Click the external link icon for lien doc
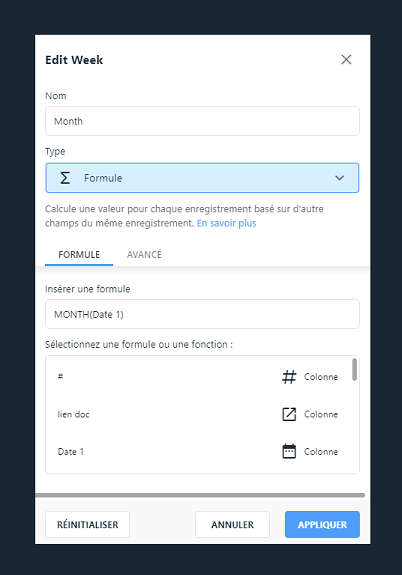402x575 pixels. [x=289, y=414]
